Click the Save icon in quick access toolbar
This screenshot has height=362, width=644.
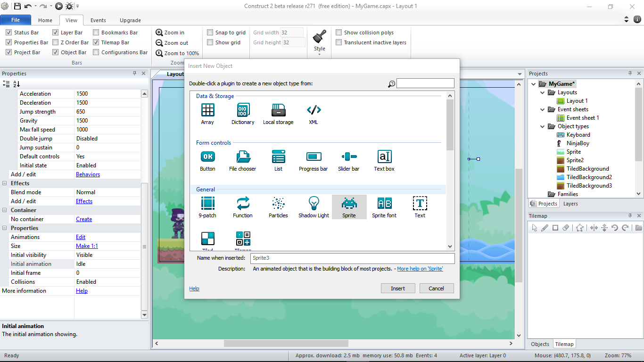click(17, 6)
